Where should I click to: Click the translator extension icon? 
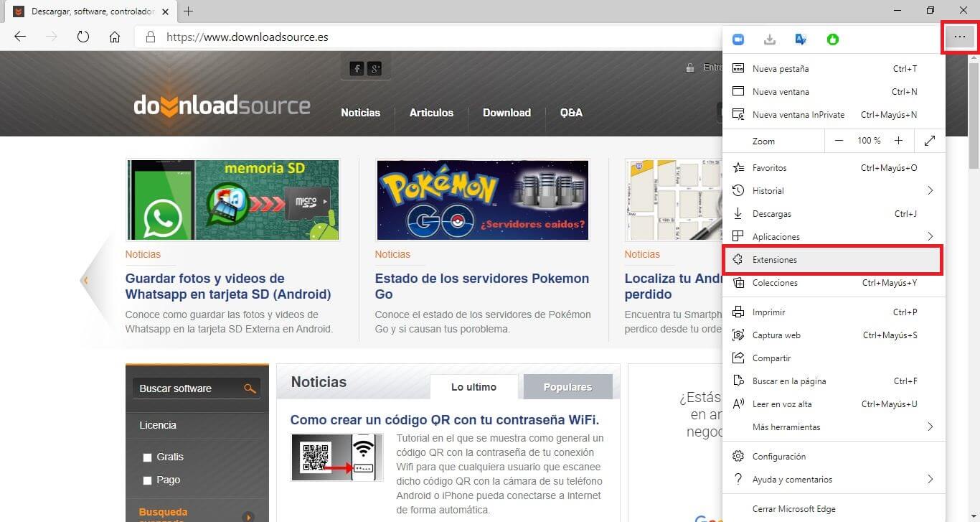click(801, 39)
